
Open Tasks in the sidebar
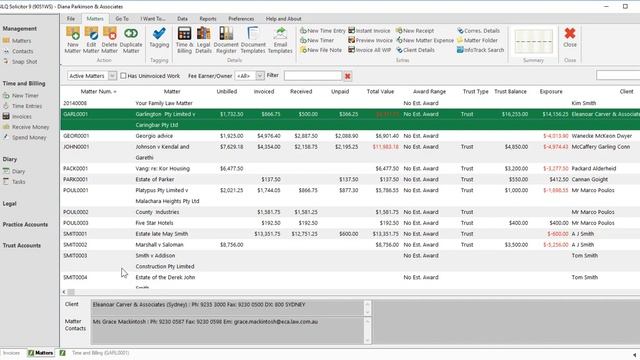click(14, 182)
